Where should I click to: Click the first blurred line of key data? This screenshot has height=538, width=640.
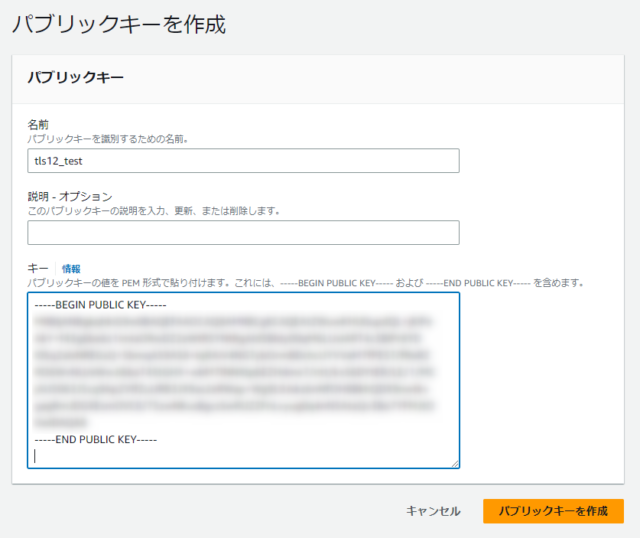[233, 322]
